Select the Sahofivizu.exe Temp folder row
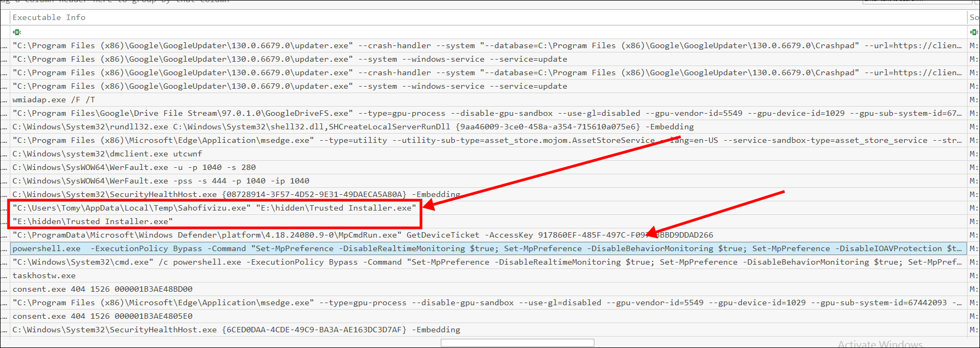This screenshot has width=980, height=348. (x=488, y=208)
